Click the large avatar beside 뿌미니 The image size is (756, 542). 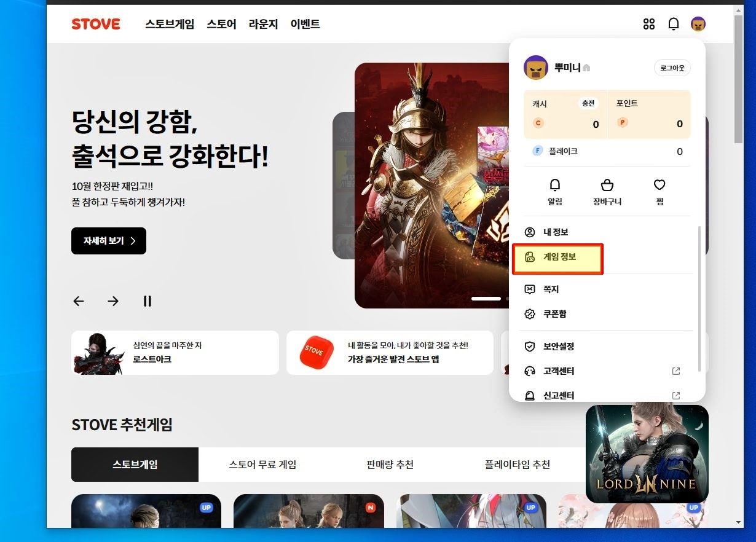click(x=535, y=68)
